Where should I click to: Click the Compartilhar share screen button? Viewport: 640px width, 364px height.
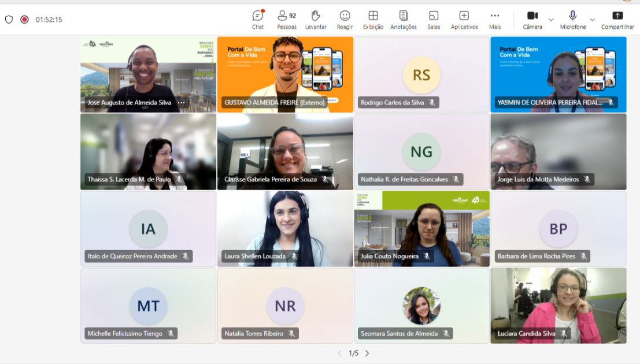(x=617, y=20)
